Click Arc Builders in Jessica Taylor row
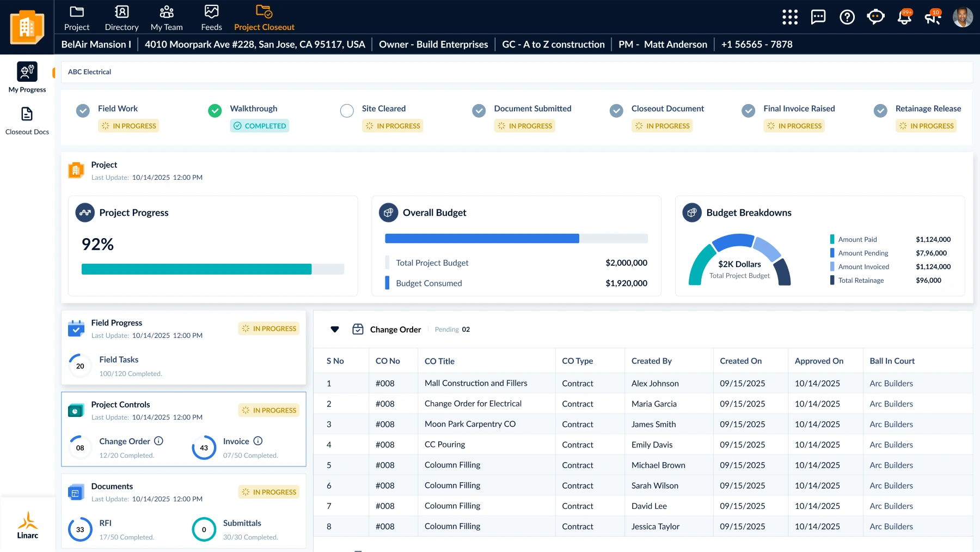 pos(891,526)
